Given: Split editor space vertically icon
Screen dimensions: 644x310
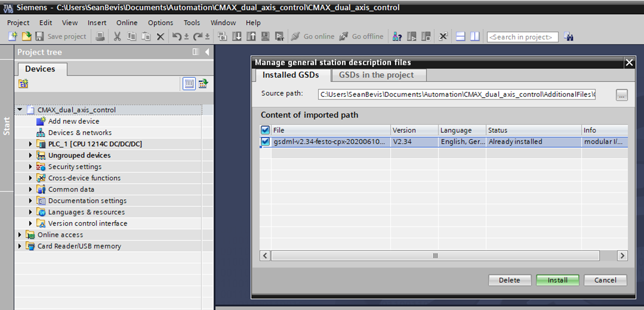Looking at the screenshot, I should point(475,36).
